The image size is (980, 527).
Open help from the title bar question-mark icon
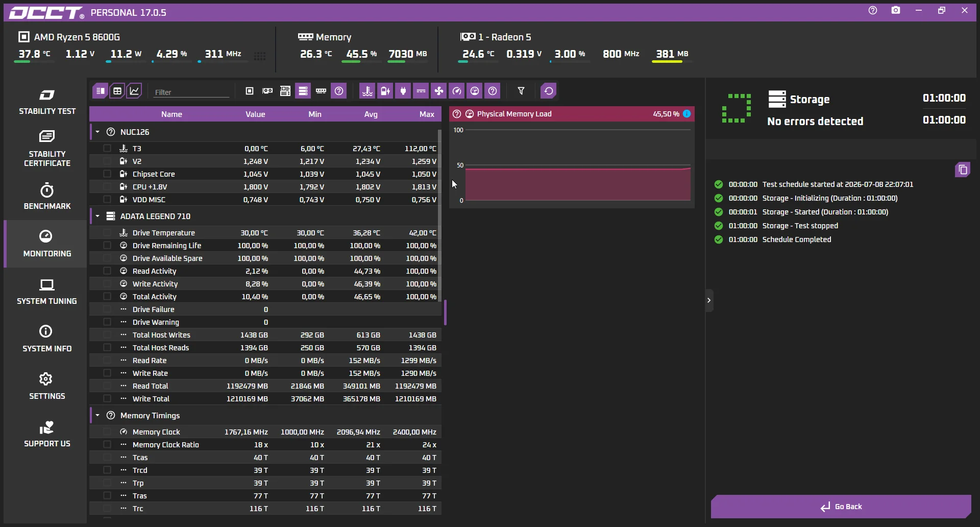coord(873,10)
